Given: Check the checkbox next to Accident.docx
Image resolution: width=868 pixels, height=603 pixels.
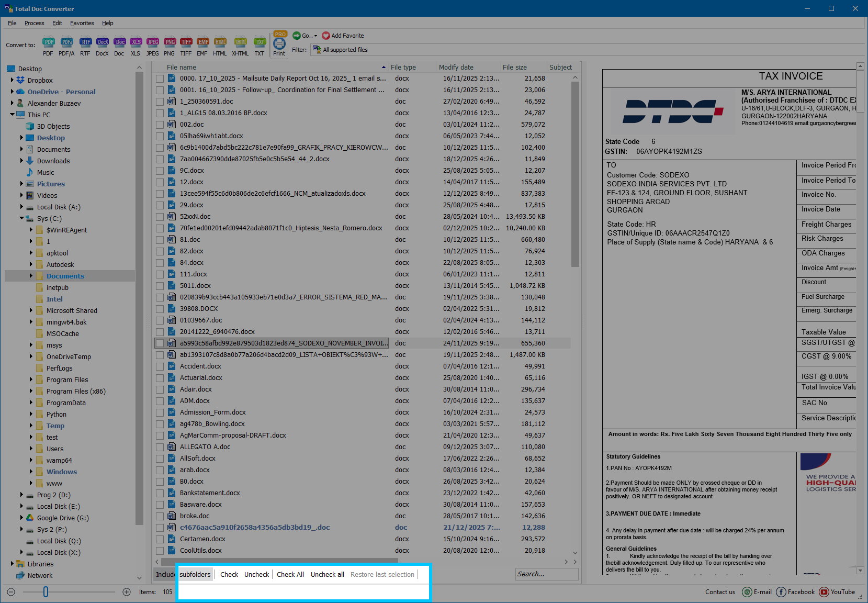Looking at the screenshot, I should click(160, 366).
